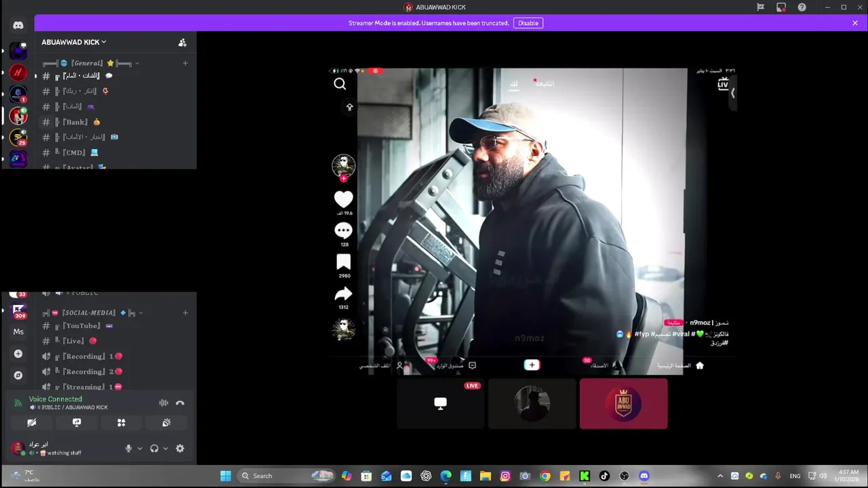Click the Windows Start button
Viewport: 868px width, 488px height.
[226, 476]
